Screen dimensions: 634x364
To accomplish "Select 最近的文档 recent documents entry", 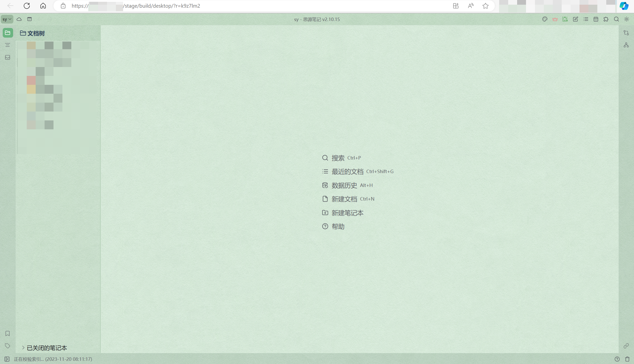I will (347, 172).
